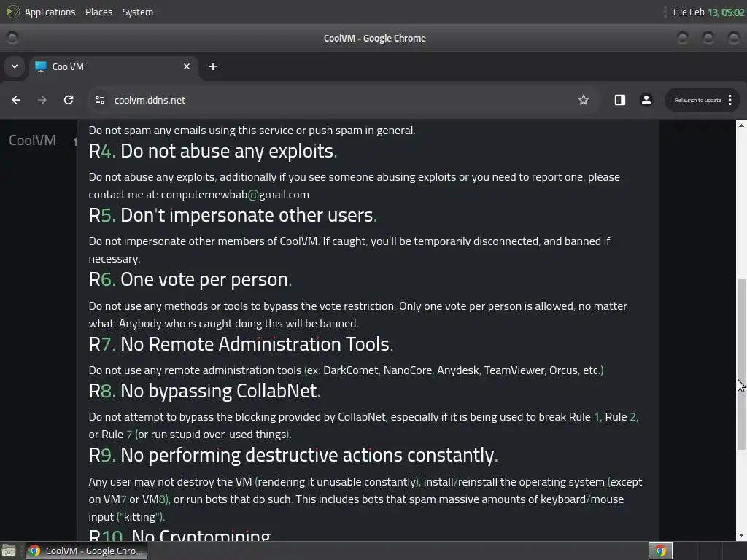Click Relaunch to update button
This screenshot has height=560, width=747.
click(697, 100)
